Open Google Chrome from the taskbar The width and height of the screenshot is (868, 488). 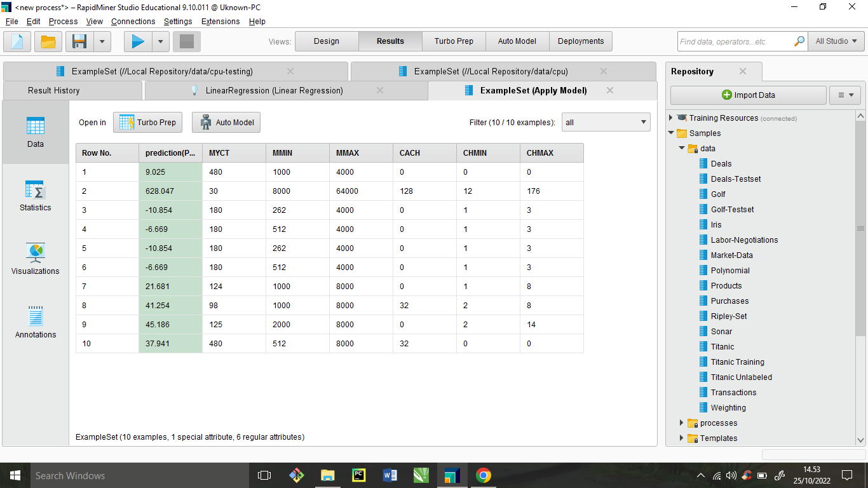[482, 475]
